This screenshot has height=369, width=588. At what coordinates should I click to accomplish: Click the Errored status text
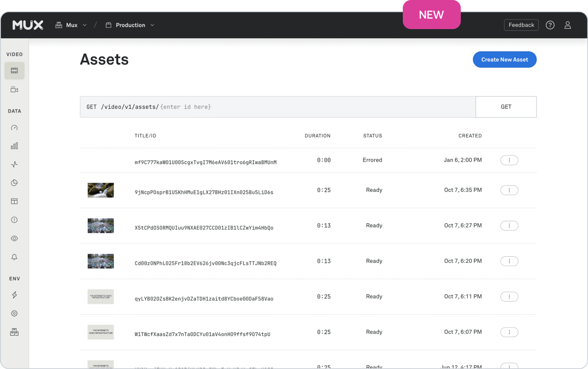372,160
